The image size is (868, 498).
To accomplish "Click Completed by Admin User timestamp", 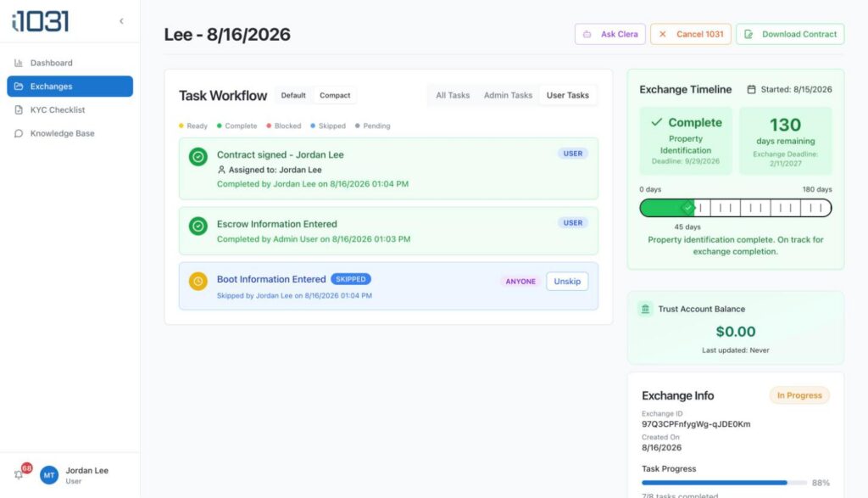I will (x=314, y=239).
